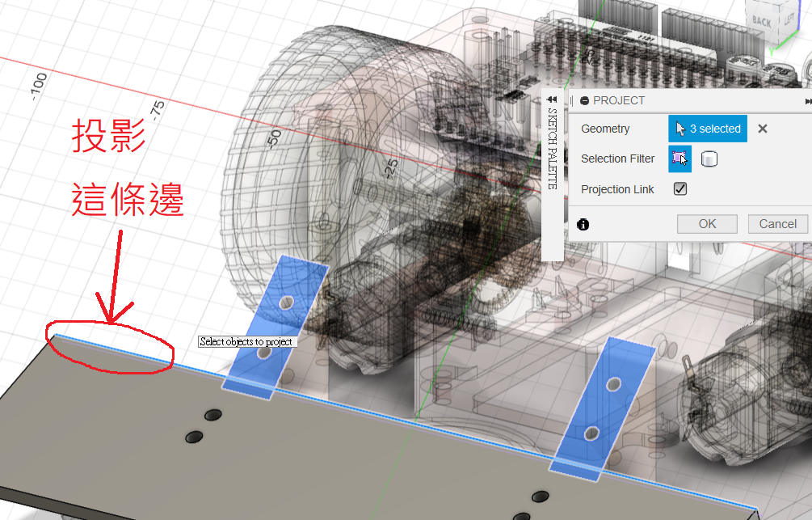The height and width of the screenshot is (520, 812).
Task: Expand the Sketch Palette with double arrows
Action: point(552,99)
